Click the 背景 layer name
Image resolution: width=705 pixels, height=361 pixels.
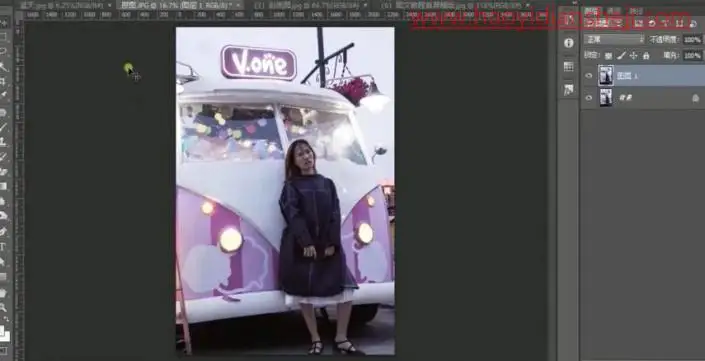(x=625, y=98)
